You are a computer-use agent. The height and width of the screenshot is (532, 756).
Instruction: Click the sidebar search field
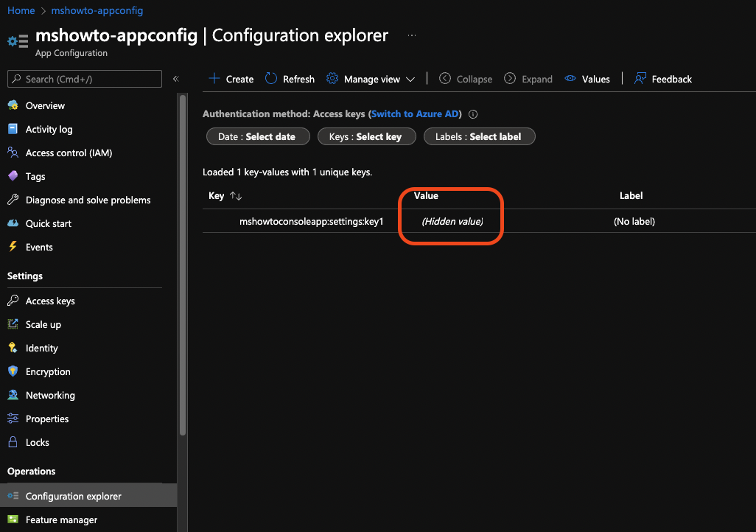[85, 79]
